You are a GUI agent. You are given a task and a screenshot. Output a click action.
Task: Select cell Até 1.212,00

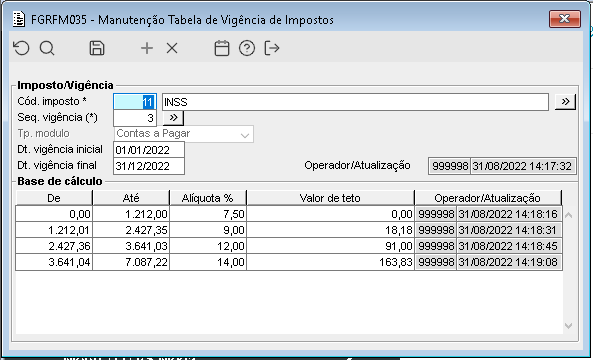coord(131,214)
